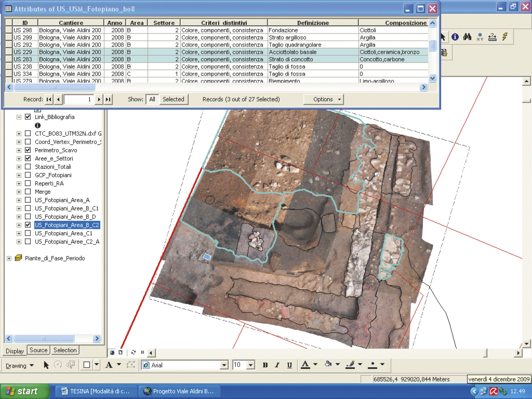Expand the Piante_di_Fase_Periodo group
This screenshot has width=532, height=399.
(9, 258)
